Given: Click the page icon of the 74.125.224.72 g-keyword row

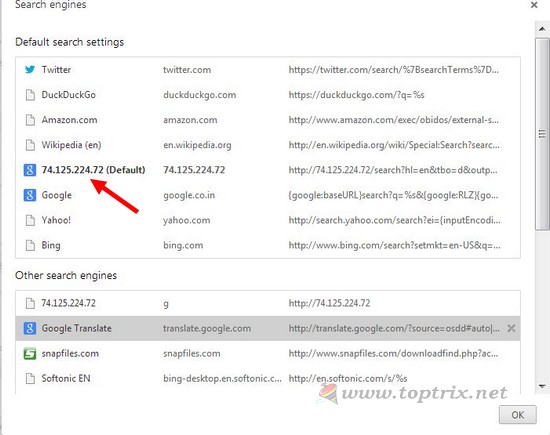Looking at the screenshot, I should pos(30,303).
